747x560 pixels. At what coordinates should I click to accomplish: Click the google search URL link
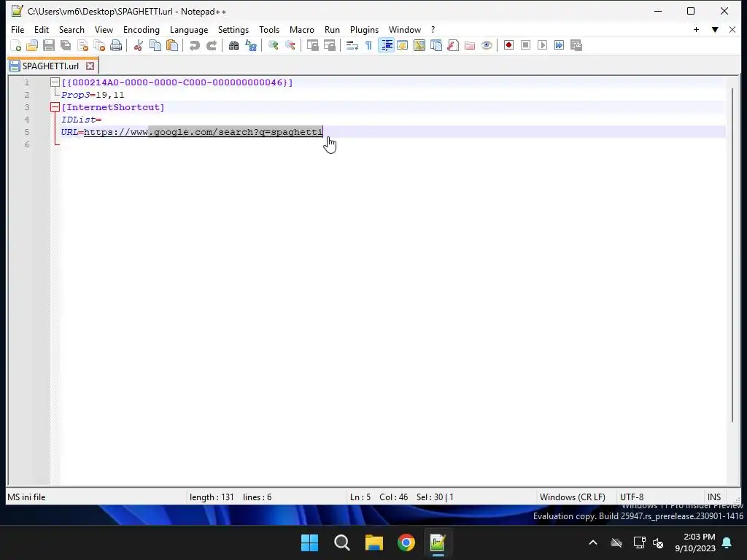(204, 132)
